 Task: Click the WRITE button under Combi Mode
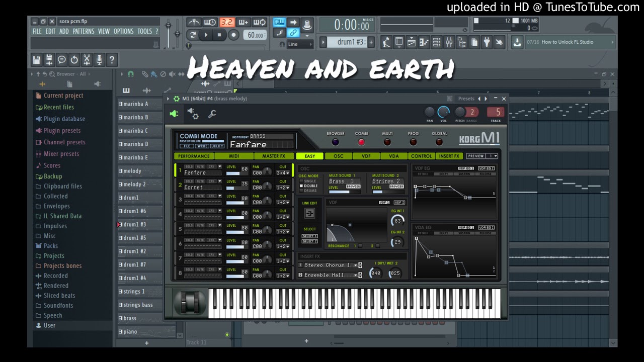[x=202, y=146]
